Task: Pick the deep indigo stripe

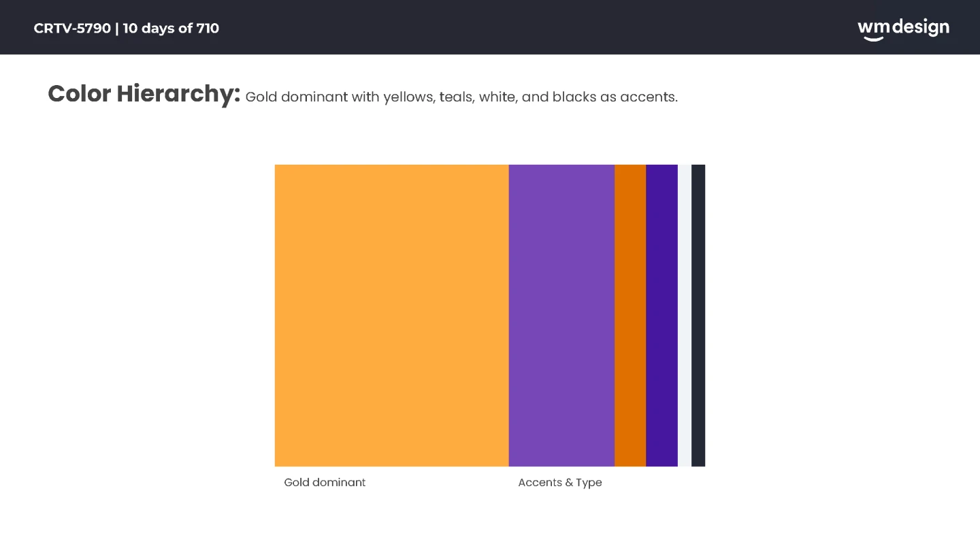Action: click(661, 315)
